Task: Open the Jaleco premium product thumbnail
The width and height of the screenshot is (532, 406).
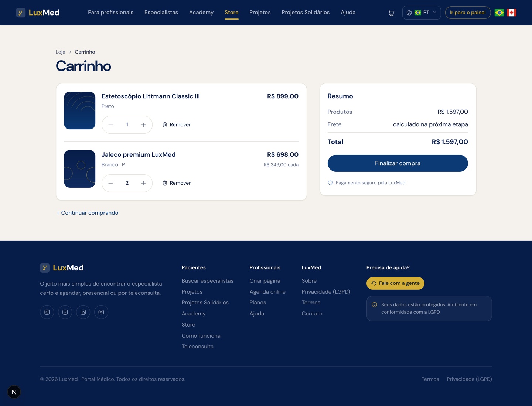Action: 79,169
